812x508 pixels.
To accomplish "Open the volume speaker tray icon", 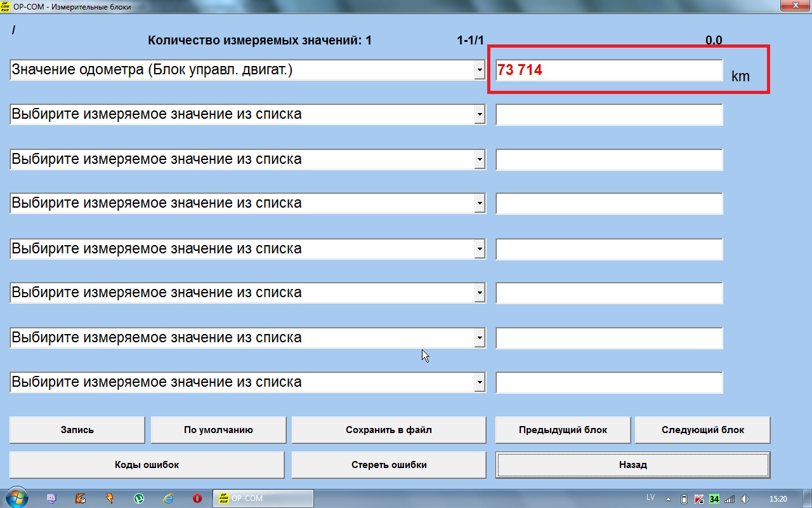I will coord(745,498).
